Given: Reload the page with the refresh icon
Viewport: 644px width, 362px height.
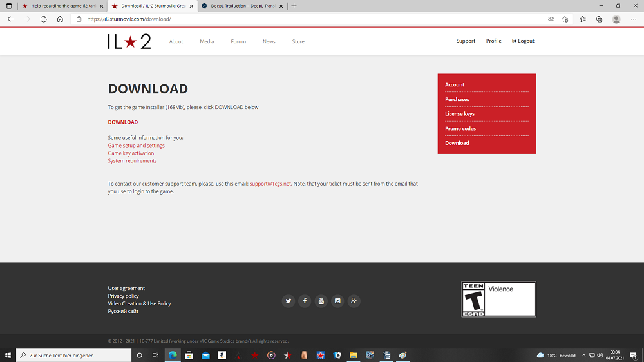Looking at the screenshot, I should [44, 19].
